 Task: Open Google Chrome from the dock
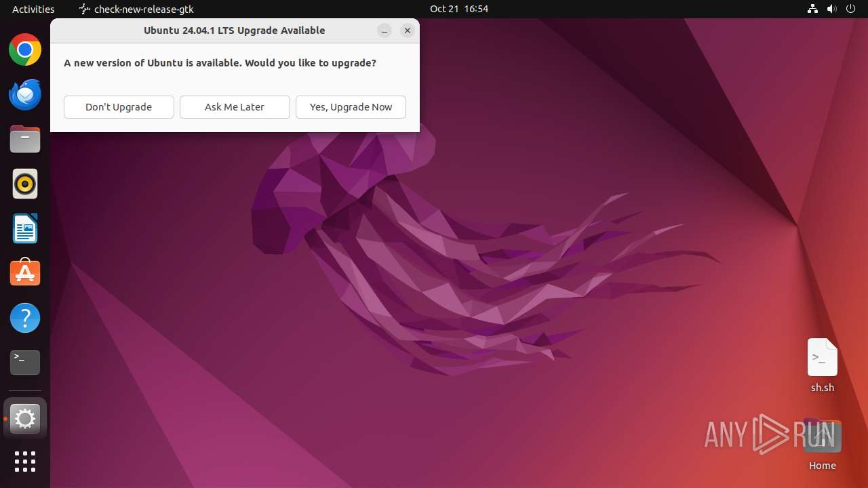(25, 49)
